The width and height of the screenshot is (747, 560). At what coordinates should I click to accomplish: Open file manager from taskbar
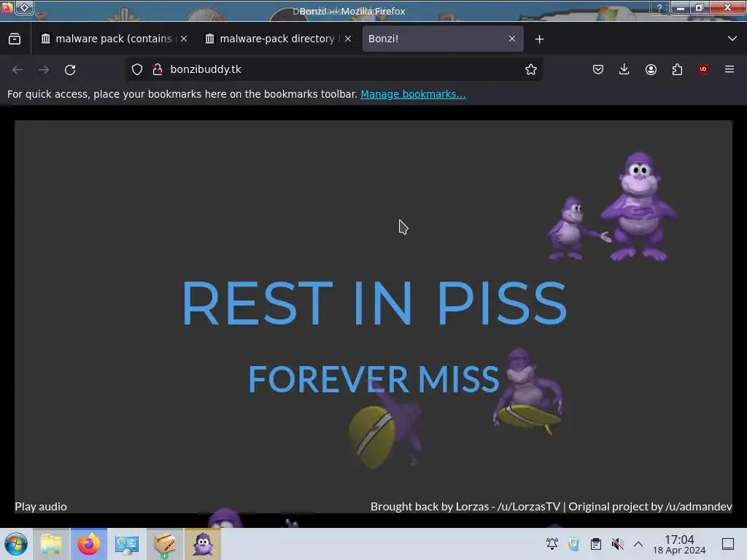(52, 544)
